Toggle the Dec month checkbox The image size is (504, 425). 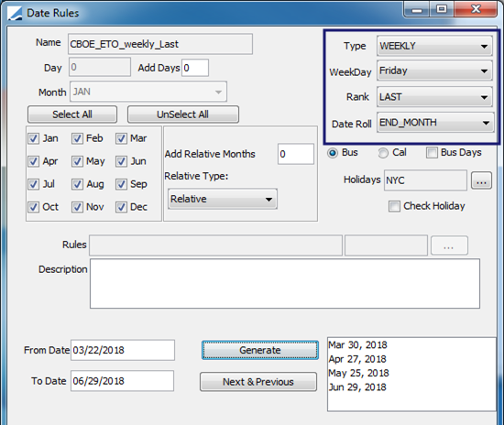point(121,207)
